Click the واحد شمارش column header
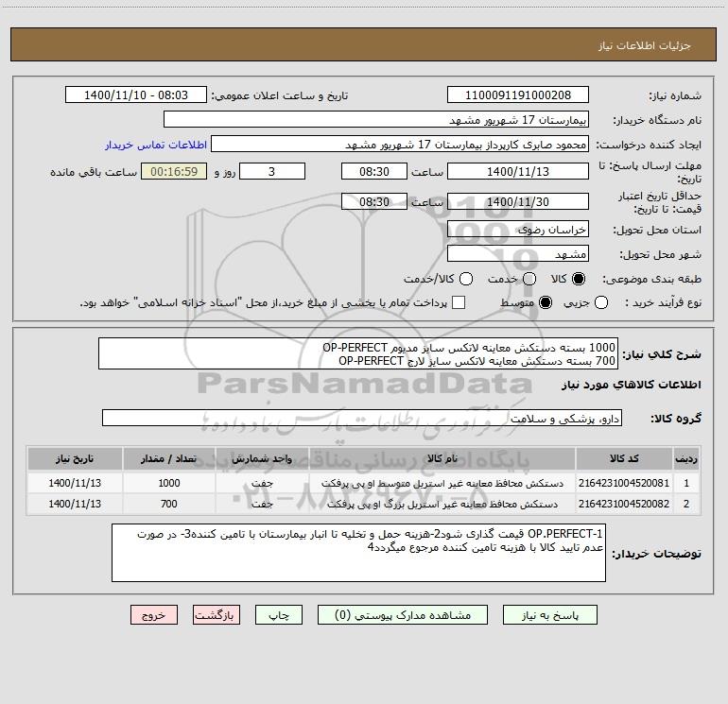Viewport: 728px width, 704px height. pos(262,458)
